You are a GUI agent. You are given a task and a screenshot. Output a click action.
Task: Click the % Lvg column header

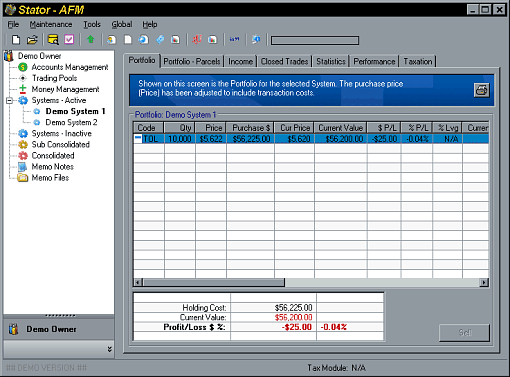(447, 128)
